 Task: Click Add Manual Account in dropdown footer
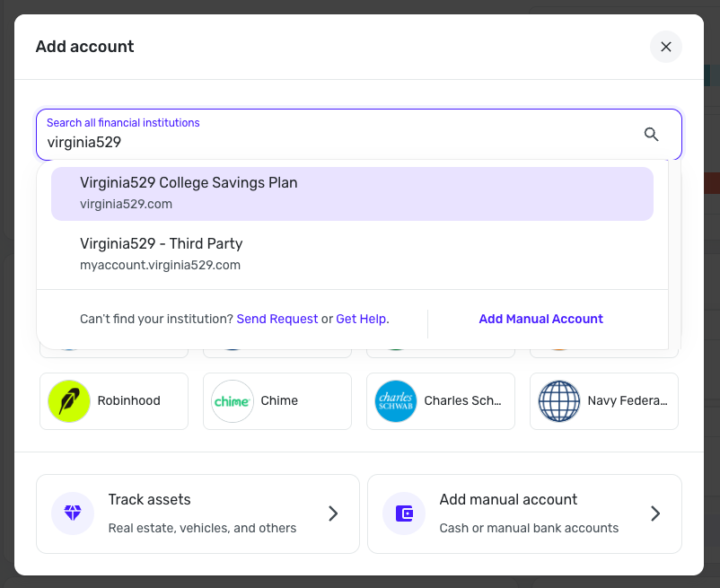coord(540,319)
